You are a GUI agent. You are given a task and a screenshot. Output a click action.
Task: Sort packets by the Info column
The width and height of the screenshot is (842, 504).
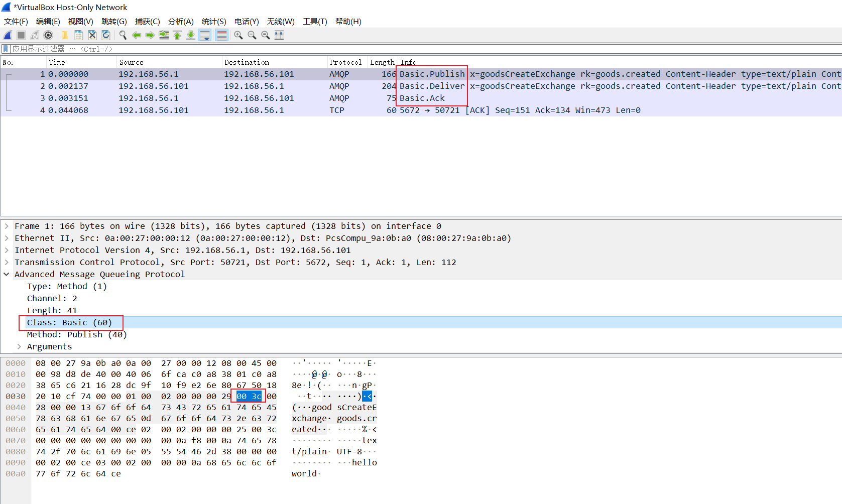[620, 62]
